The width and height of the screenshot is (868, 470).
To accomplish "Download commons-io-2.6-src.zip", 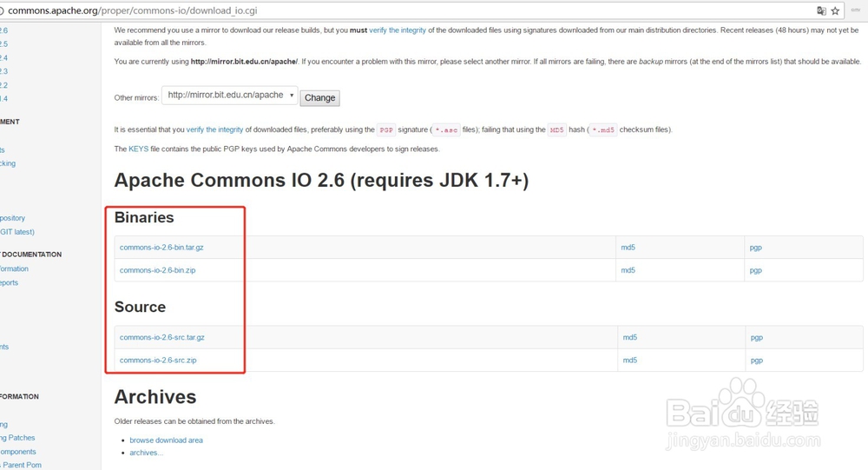I will point(158,361).
